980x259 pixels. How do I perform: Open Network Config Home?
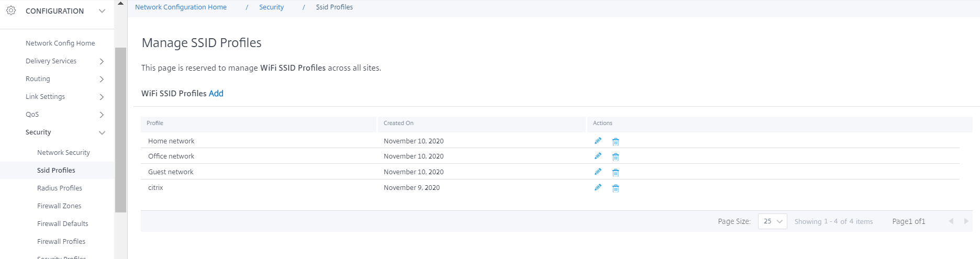[60, 43]
